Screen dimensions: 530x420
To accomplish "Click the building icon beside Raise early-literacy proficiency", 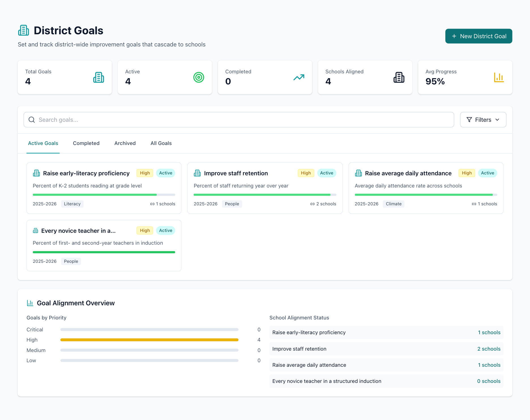I will tap(37, 173).
